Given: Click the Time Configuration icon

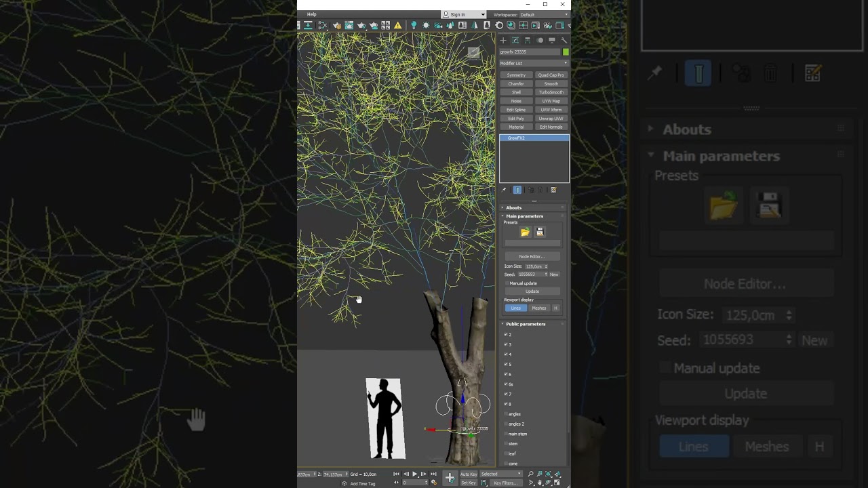Looking at the screenshot, I should (434, 483).
